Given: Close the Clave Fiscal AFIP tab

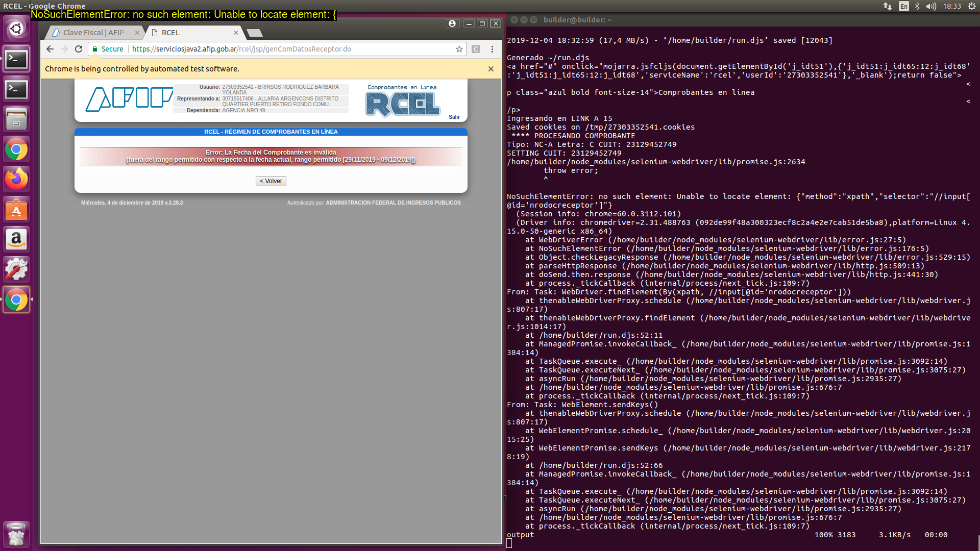Looking at the screenshot, I should click(137, 33).
